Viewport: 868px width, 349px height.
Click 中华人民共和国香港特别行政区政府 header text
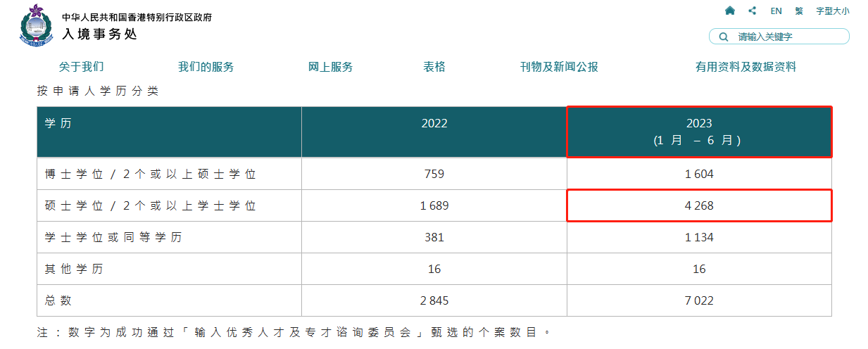pos(137,17)
